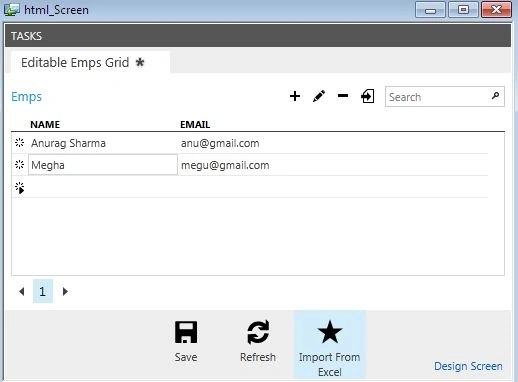Click the Import From Excel button
The height and width of the screenshot is (382, 518).
pos(330,345)
